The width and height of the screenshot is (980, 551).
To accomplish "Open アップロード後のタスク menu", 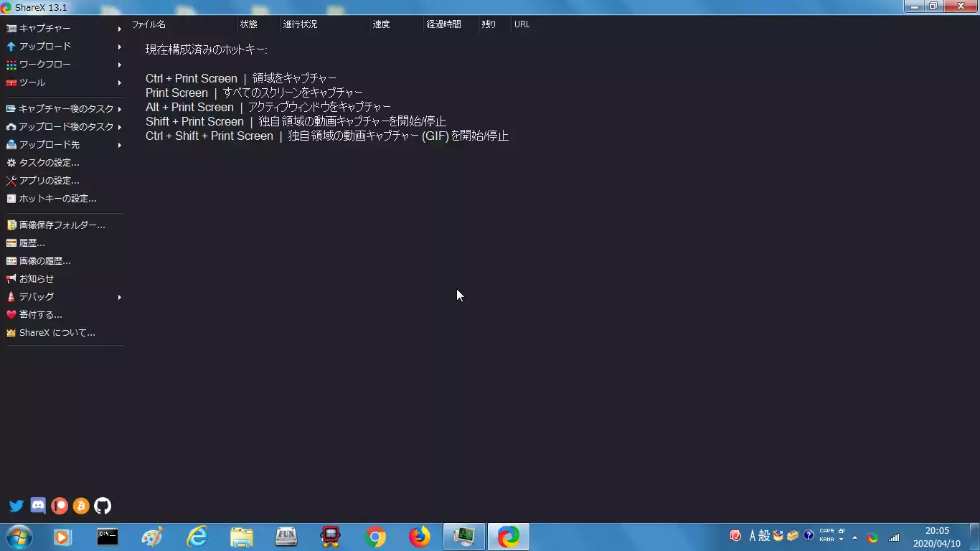I will [64, 127].
